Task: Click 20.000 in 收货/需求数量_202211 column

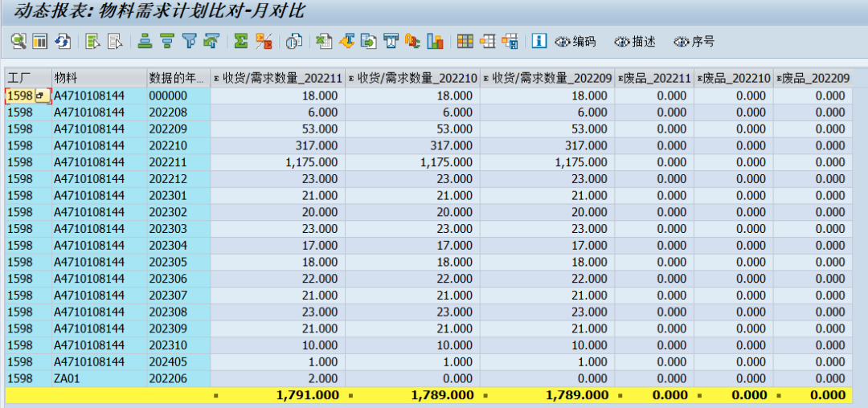Action: point(277,212)
